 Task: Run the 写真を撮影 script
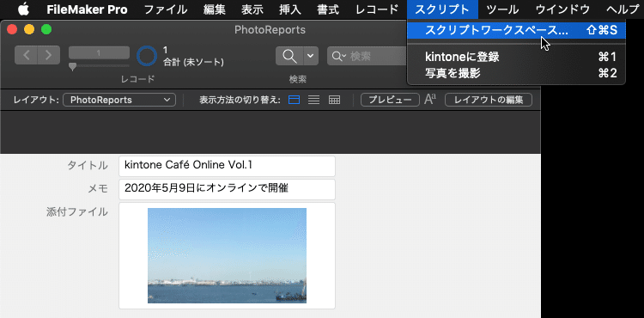[x=516, y=73]
